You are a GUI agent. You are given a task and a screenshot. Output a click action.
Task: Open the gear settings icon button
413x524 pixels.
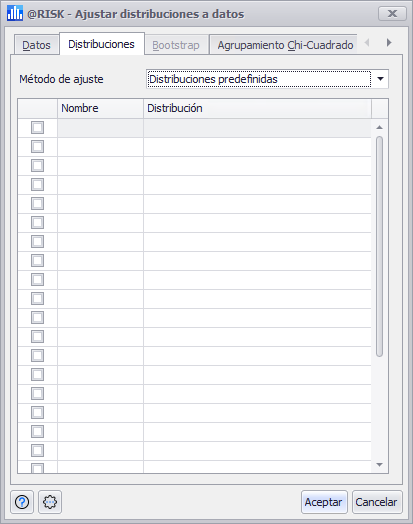tap(50, 502)
